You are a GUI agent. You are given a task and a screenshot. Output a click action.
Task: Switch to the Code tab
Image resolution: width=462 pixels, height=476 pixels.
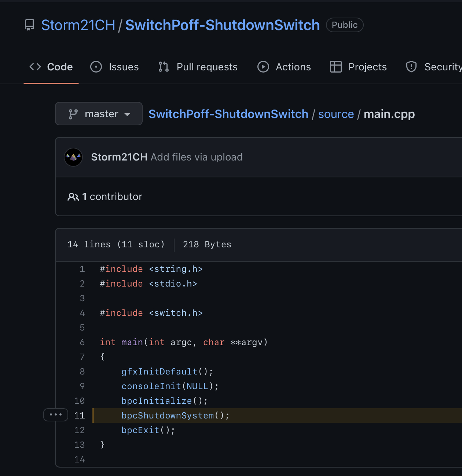[x=51, y=67]
